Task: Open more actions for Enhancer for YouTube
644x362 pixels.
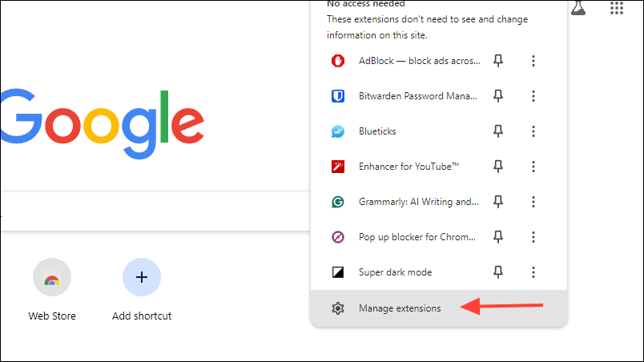Action: (x=533, y=167)
